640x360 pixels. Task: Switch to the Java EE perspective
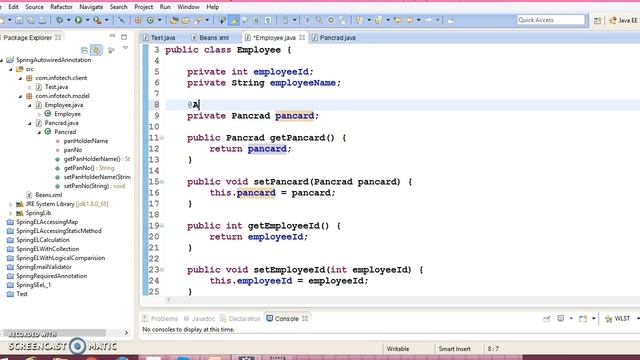tap(623, 20)
